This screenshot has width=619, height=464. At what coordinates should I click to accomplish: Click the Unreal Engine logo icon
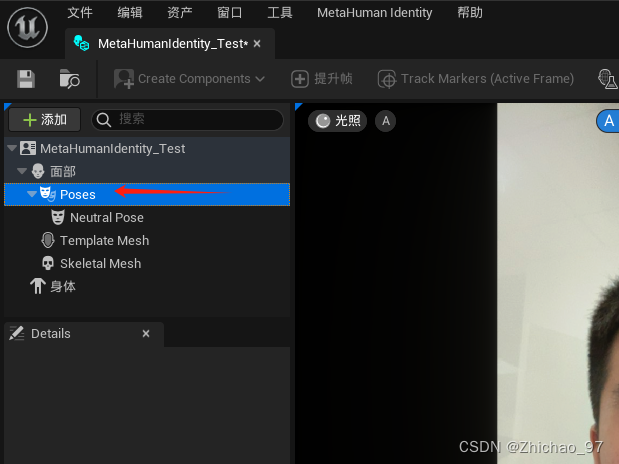[27, 27]
